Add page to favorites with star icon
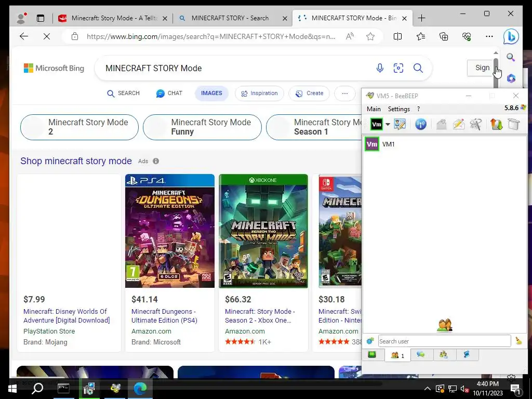Image resolution: width=532 pixels, height=399 pixels. (x=370, y=36)
